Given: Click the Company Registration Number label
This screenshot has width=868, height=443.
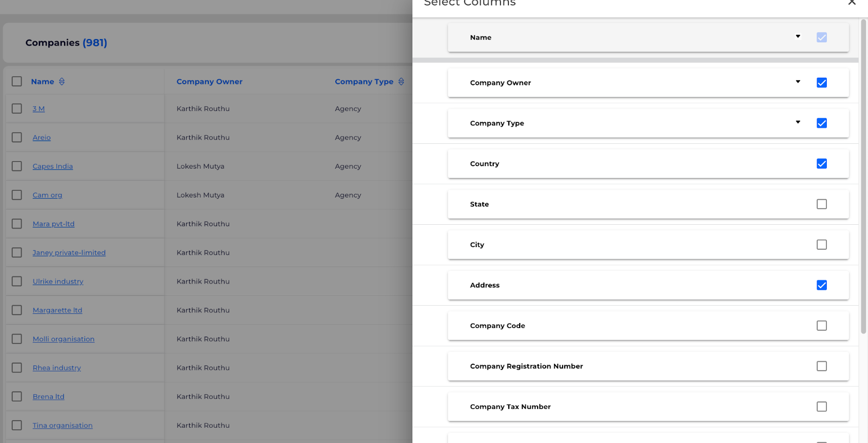Looking at the screenshot, I should (526, 366).
